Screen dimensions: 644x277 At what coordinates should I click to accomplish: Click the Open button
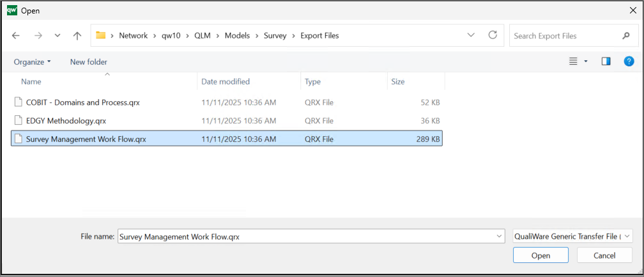pos(540,255)
